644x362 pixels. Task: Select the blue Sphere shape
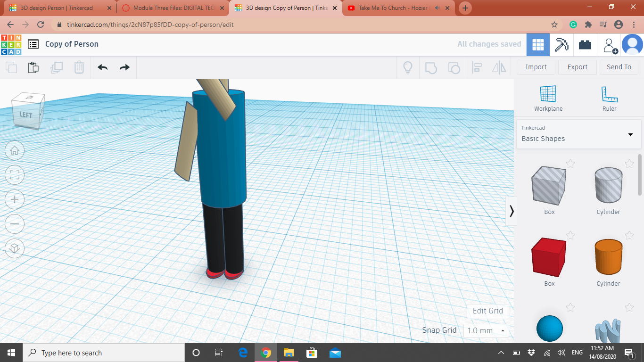click(550, 329)
